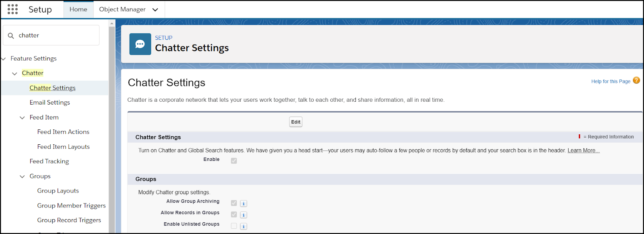The height and width of the screenshot is (234, 644).
Task: Click the Feature Settings label
Action: (33, 58)
